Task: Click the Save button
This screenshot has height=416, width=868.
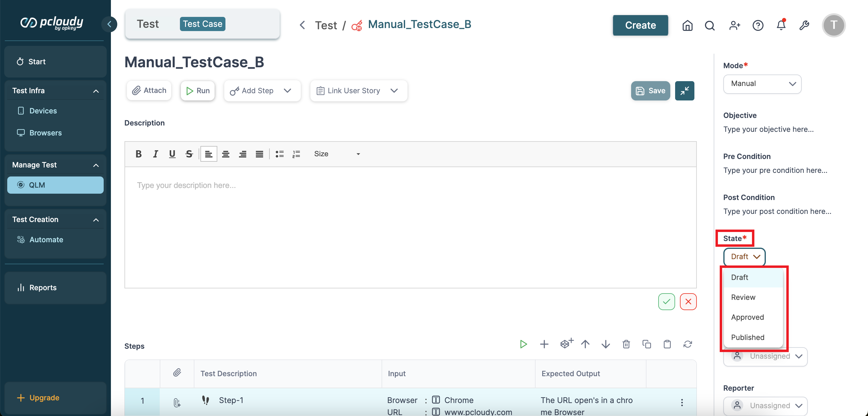Action: tap(650, 91)
